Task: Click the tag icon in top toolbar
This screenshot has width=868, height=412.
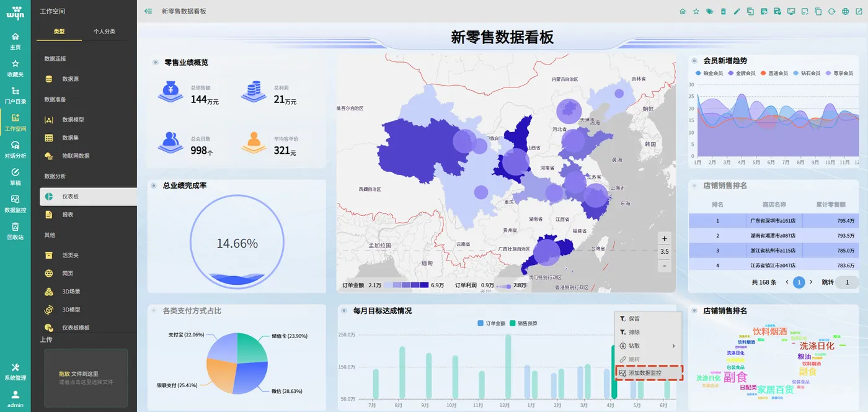Action: (x=710, y=11)
